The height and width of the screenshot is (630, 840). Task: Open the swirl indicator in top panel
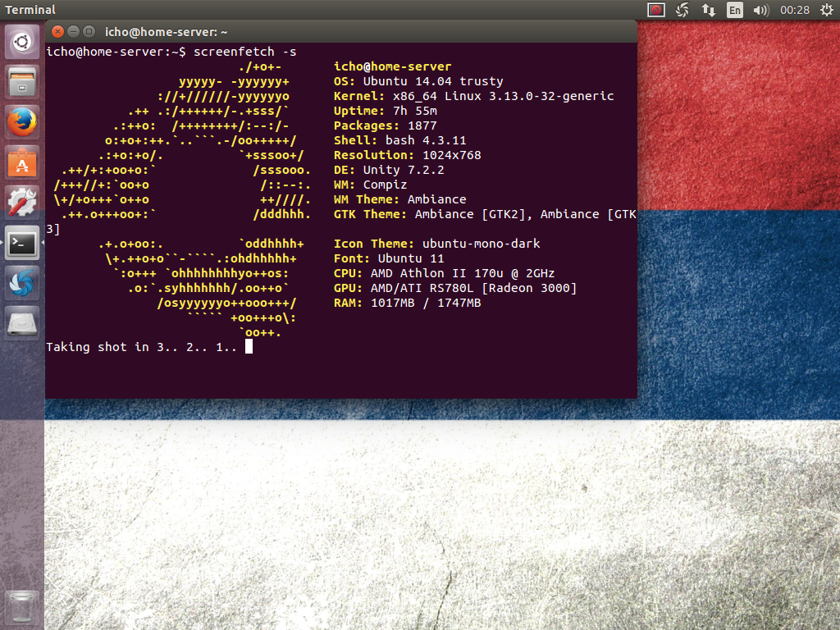pyautogui.click(x=682, y=10)
